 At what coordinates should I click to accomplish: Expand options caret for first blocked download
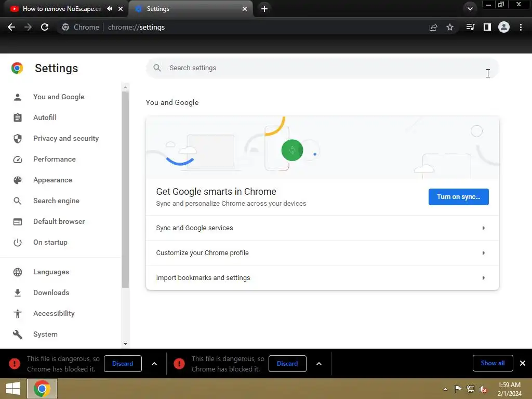[154, 364]
